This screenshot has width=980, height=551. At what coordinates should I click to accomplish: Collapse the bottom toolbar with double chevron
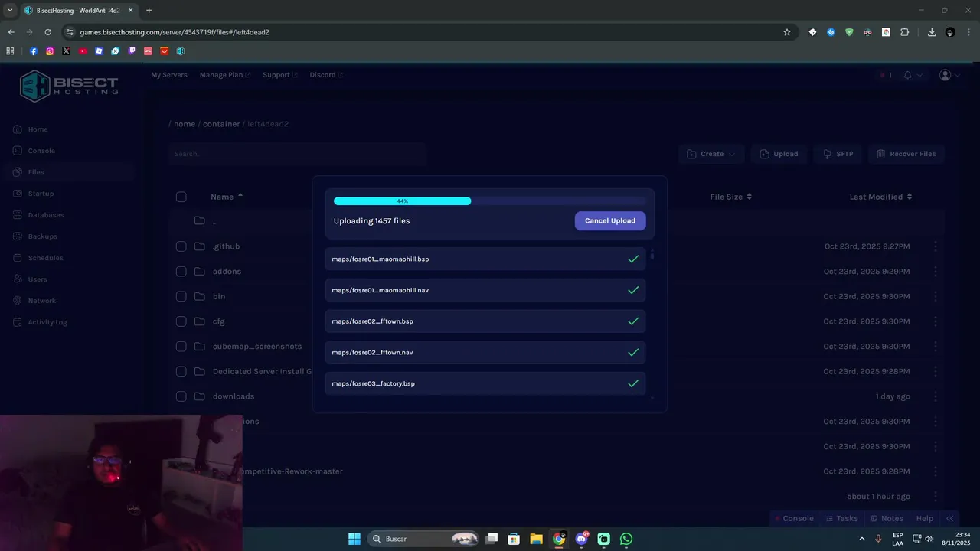950,518
